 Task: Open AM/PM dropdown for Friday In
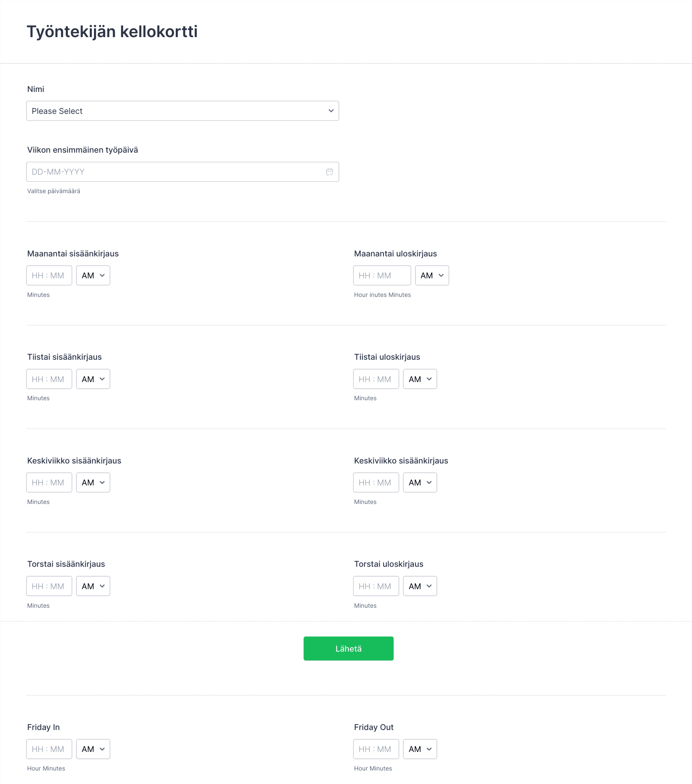pos(93,749)
